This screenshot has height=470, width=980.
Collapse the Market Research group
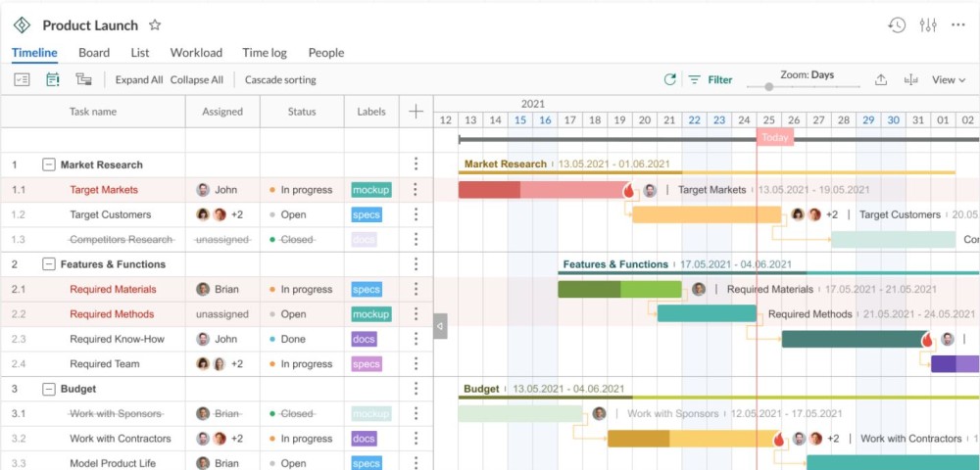(49, 164)
